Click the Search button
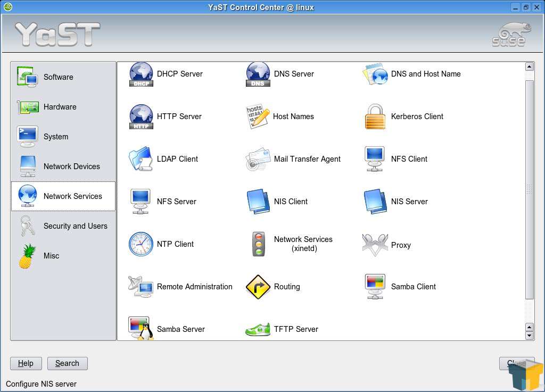The height and width of the screenshot is (392, 545). [68, 363]
